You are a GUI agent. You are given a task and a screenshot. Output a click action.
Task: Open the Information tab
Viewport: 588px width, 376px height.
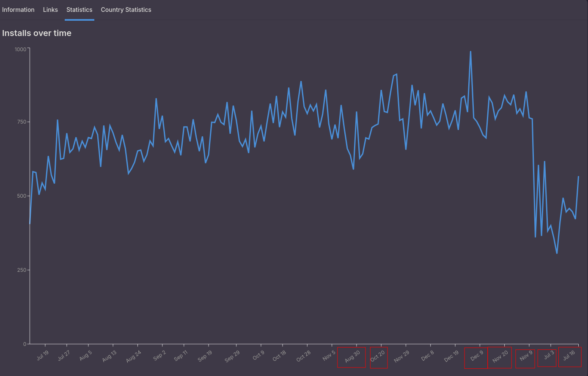18,10
